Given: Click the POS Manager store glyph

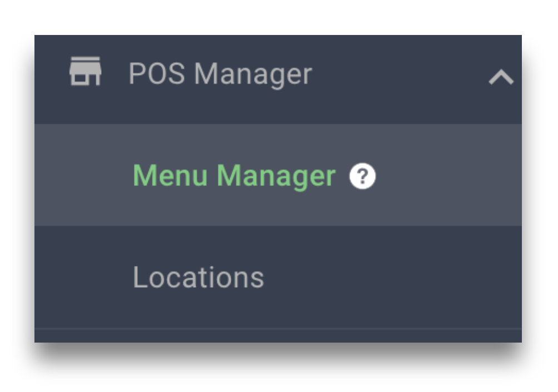Looking at the screenshot, I should pos(86,71).
